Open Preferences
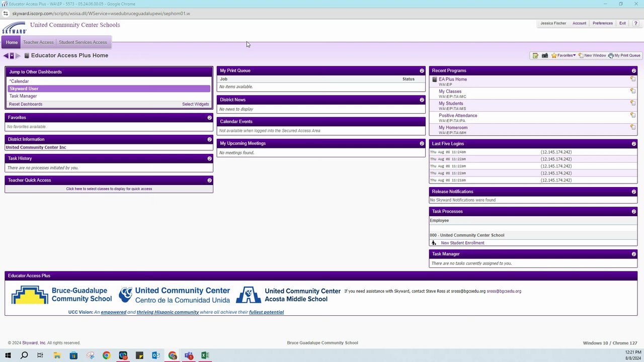The height and width of the screenshot is (362, 644). 603,24
